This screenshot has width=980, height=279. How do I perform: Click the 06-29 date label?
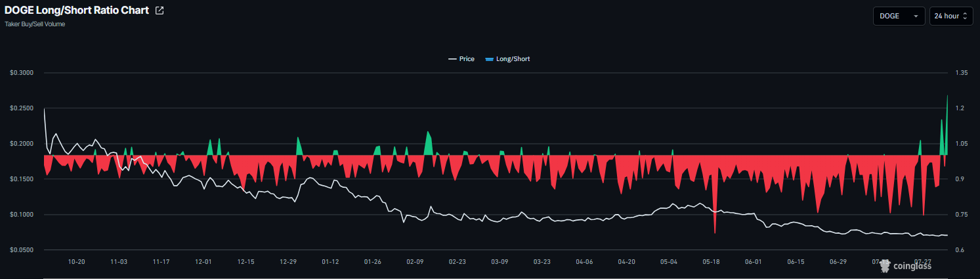pyautogui.click(x=838, y=261)
